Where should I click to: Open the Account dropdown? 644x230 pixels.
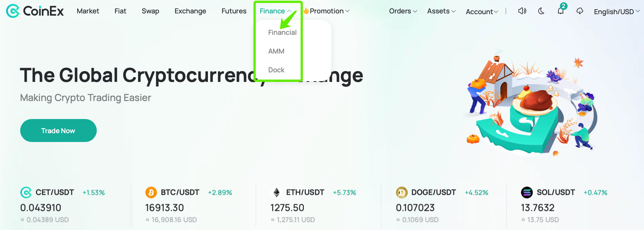coord(481,11)
